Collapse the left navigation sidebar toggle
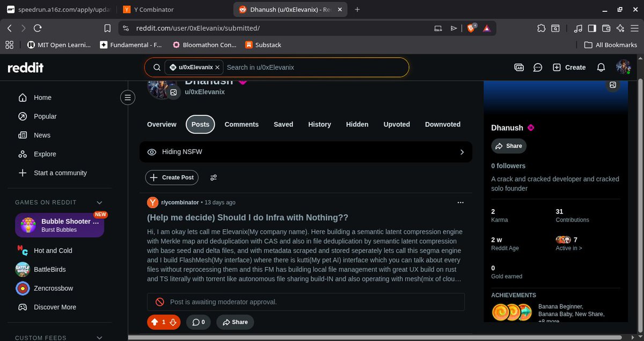The image size is (644, 341). pos(127,98)
